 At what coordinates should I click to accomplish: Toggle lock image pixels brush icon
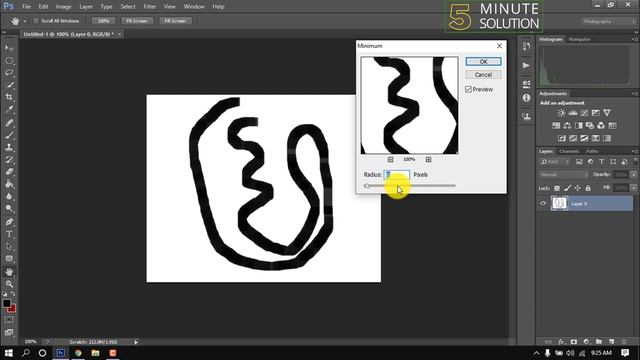click(x=567, y=188)
